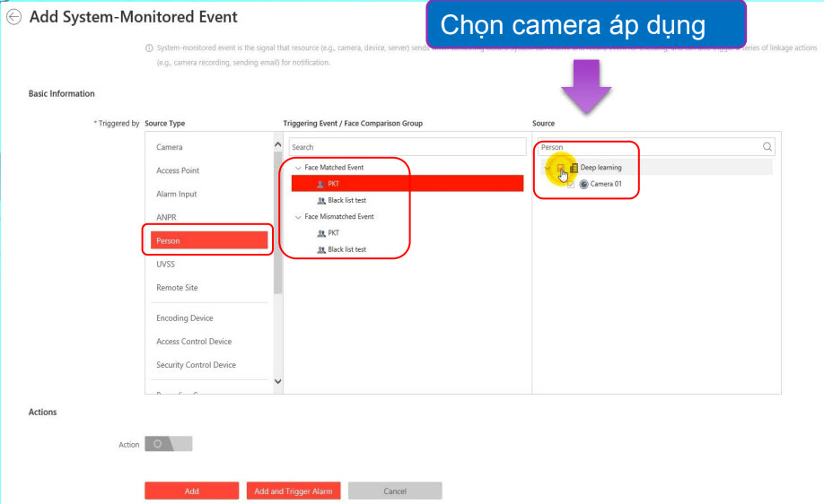Click Black list test icon under Face Mismatched Event
This screenshot has height=504, width=824.
tap(320, 249)
